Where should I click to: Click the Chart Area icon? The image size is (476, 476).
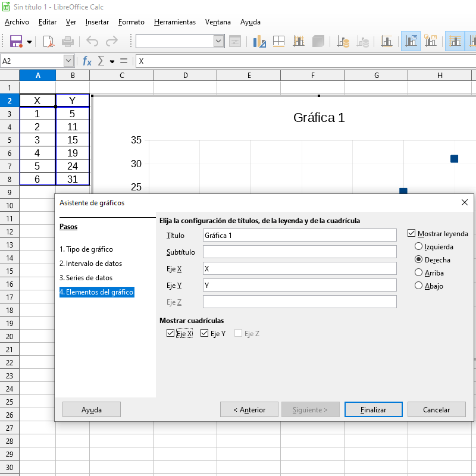[278, 41]
